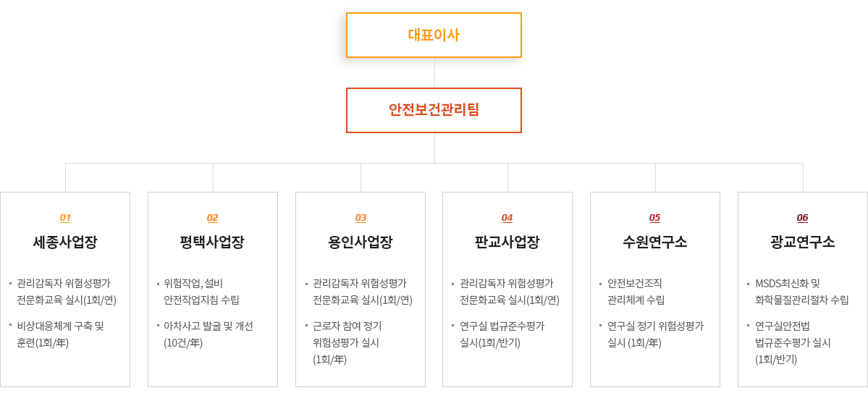The width and height of the screenshot is (868, 393).
Task: Open the 수원연구소 heading
Action: (x=655, y=242)
